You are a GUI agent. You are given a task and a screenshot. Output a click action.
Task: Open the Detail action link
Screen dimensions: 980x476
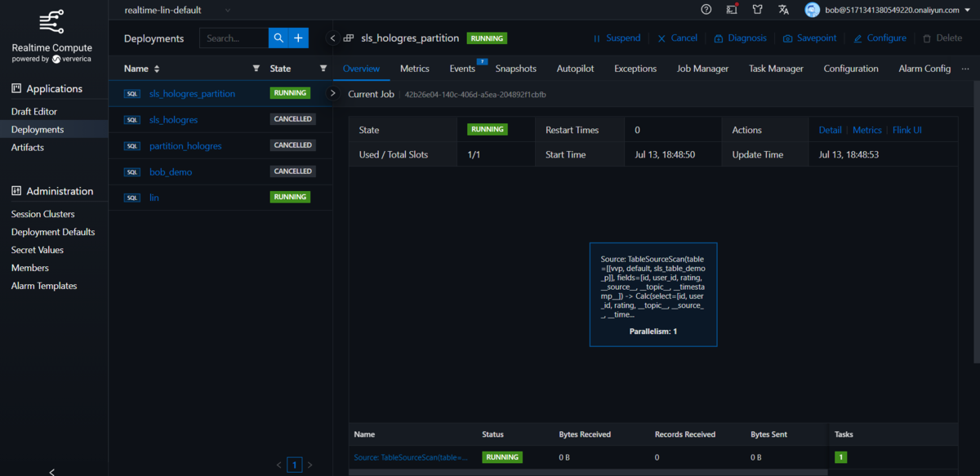(830, 130)
